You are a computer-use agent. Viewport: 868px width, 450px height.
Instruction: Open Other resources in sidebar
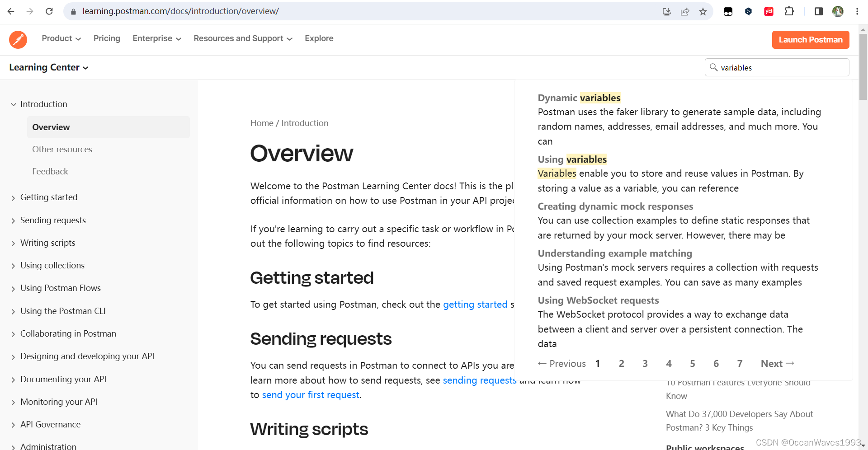click(62, 150)
